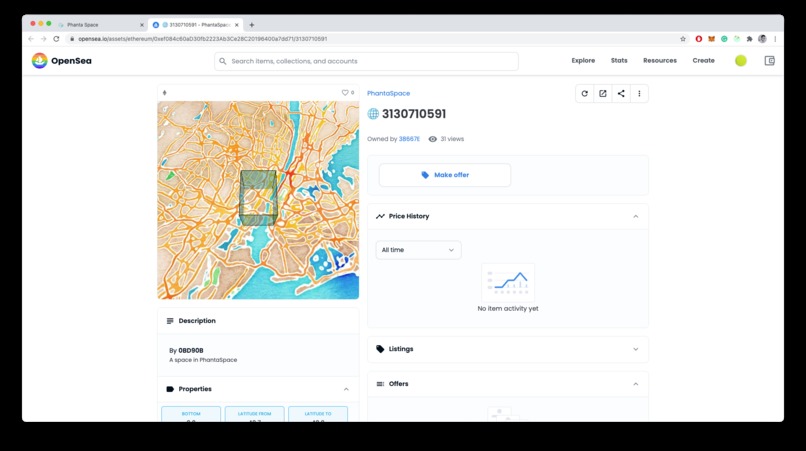The height and width of the screenshot is (451, 806).
Task: Open the Opera extension icon
Action: pos(699,39)
